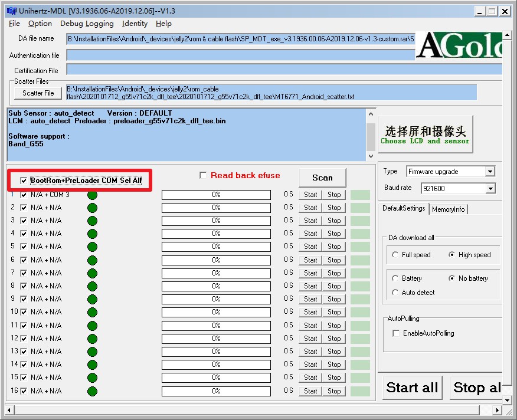The height and width of the screenshot is (420, 517).
Task: Click the Start all button
Action: [x=412, y=388]
